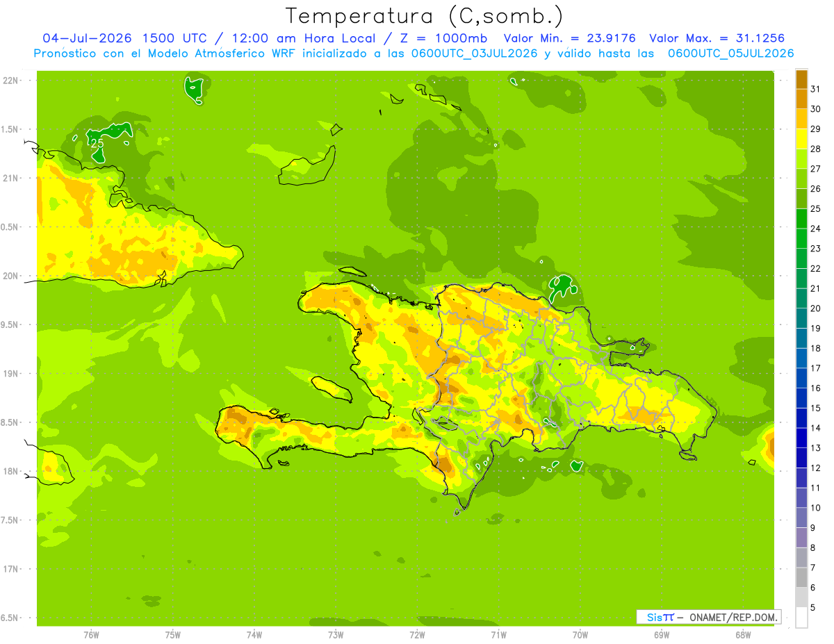Image resolution: width=834 pixels, height=644 pixels.
Task: Click the "19N" latitude label
Action: [10, 374]
